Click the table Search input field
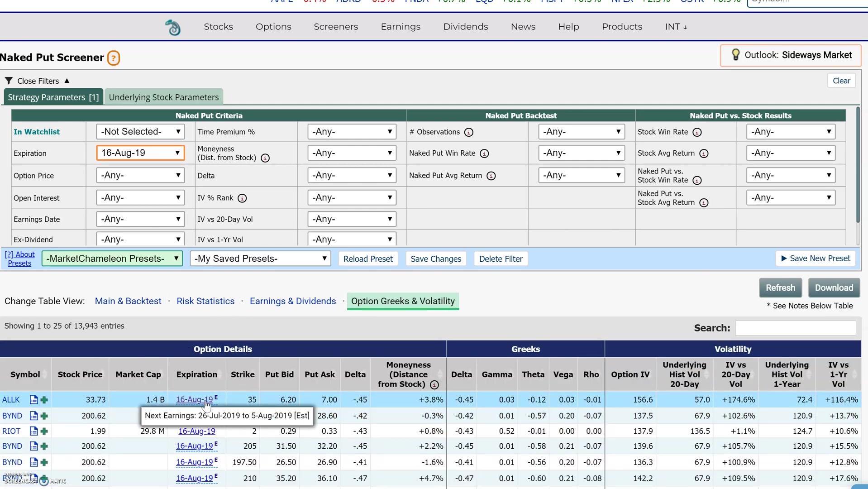This screenshot has width=868, height=489. [x=795, y=328]
